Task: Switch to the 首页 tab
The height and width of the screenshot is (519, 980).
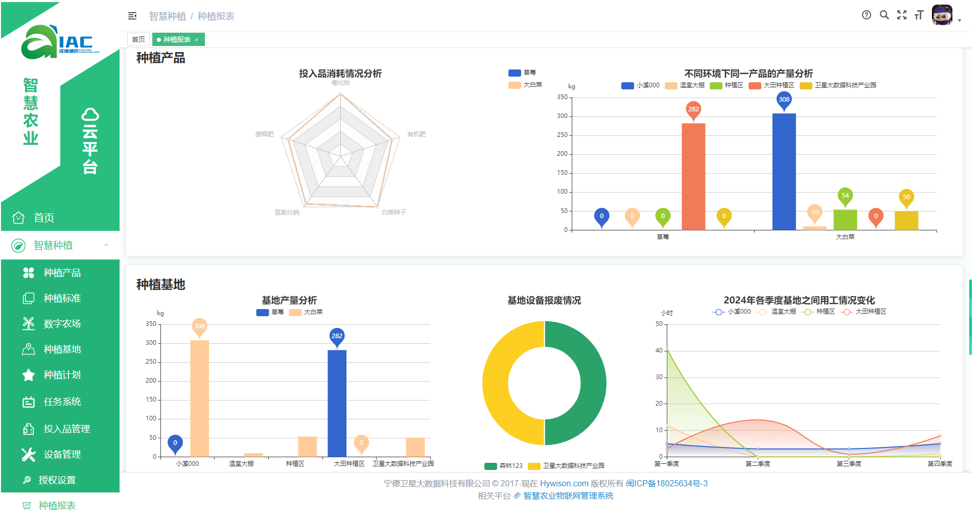Action: point(138,39)
